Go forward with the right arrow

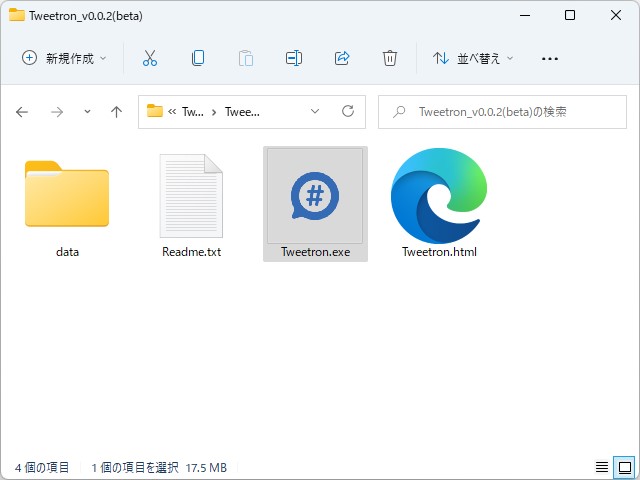(57, 112)
